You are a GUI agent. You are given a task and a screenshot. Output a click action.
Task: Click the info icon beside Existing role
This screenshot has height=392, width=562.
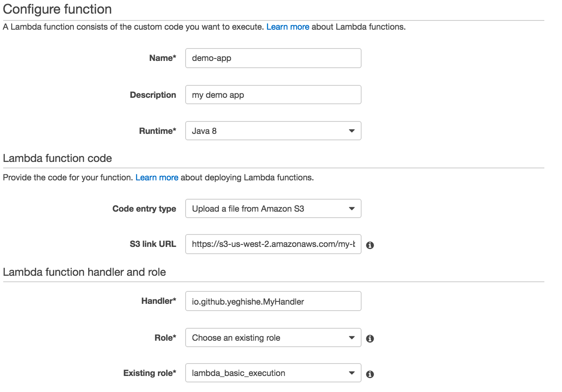370,374
